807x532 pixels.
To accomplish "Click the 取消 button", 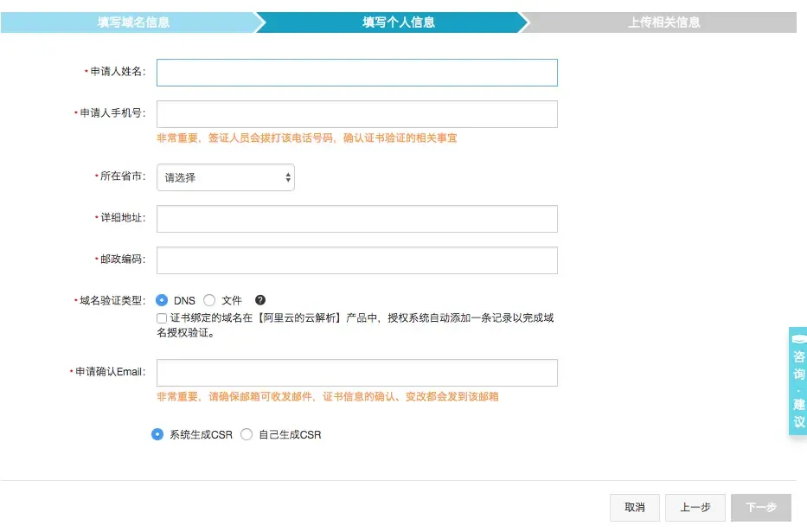I will click(x=635, y=507).
